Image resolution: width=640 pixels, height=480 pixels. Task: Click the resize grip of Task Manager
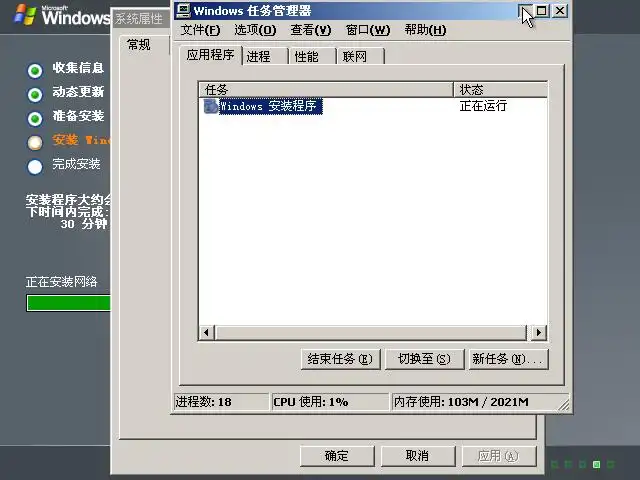(564, 404)
